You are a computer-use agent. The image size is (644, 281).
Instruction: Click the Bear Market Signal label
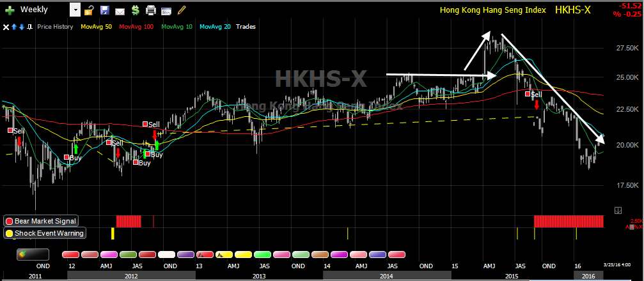click(x=41, y=221)
